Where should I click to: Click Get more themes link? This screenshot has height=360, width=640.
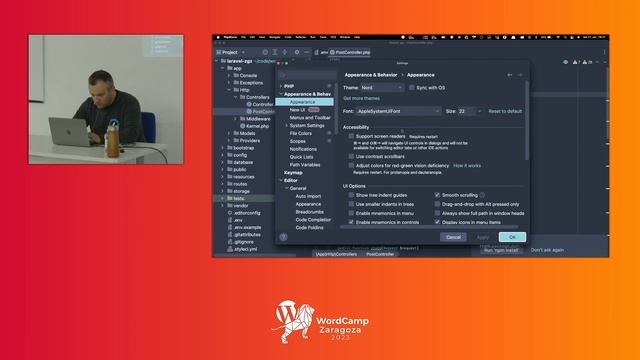[362, 98]
